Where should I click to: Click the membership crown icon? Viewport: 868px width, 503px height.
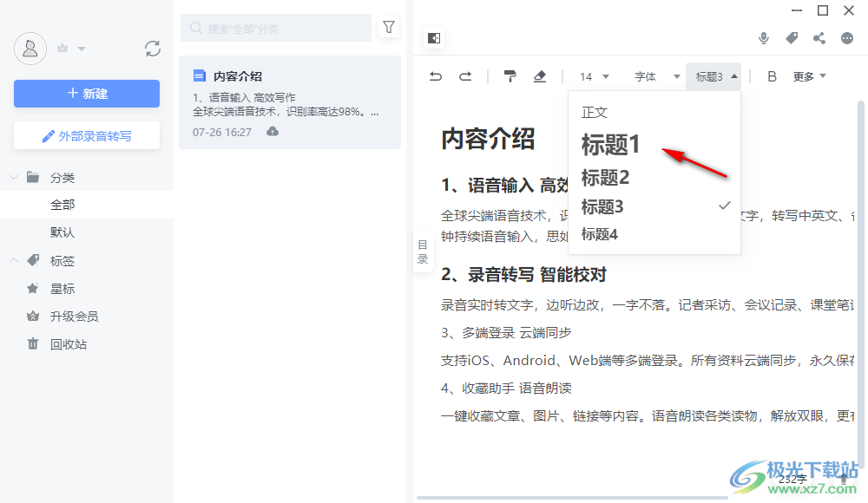point(62,49)
